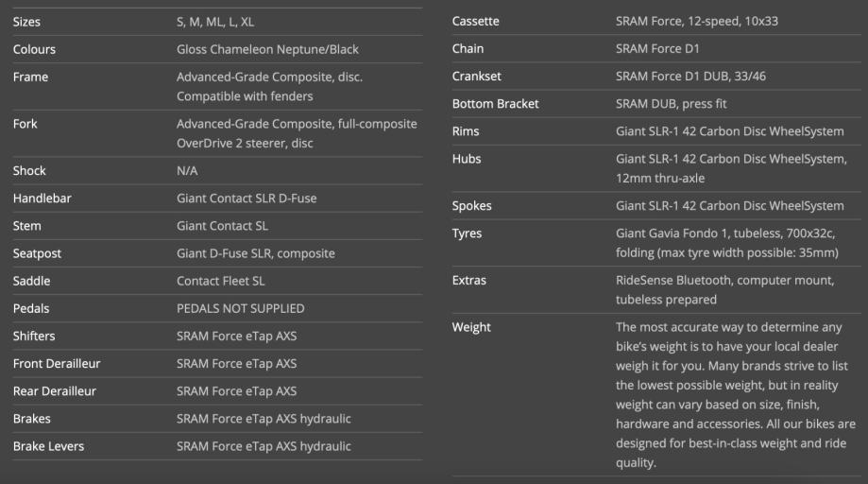Select the Seatpost row label

pos(37,253)
